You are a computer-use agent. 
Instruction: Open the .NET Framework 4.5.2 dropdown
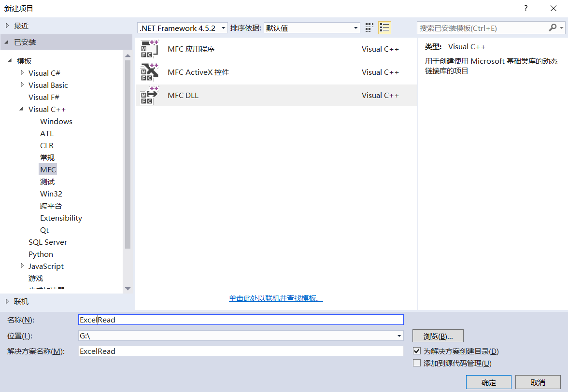(x=183, y=28)
